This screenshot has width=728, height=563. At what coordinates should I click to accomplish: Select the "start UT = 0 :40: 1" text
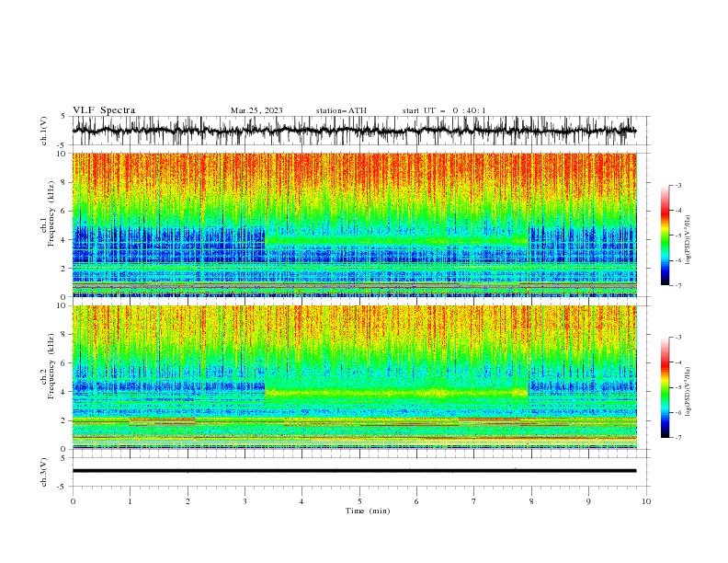[444, 110]
